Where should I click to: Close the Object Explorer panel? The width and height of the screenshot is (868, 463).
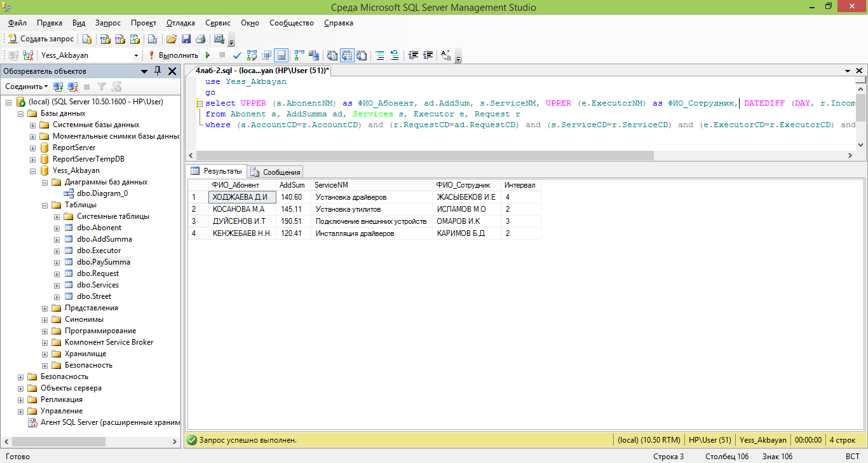172,71
